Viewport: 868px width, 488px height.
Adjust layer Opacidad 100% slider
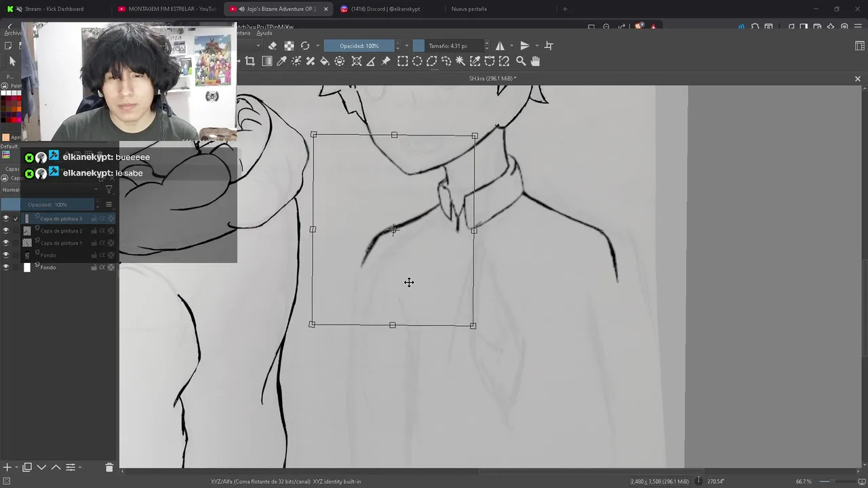(x=47, y=205)
